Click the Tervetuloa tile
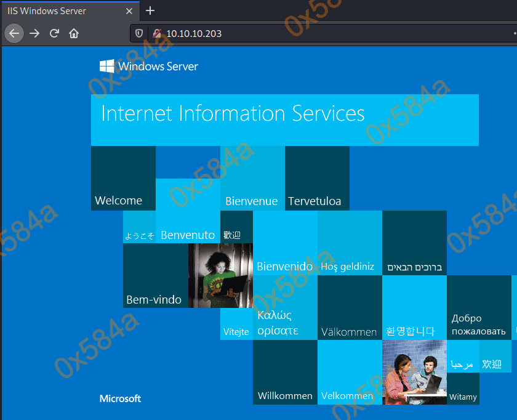Screen dimensions: 517x420 [317, 179]
